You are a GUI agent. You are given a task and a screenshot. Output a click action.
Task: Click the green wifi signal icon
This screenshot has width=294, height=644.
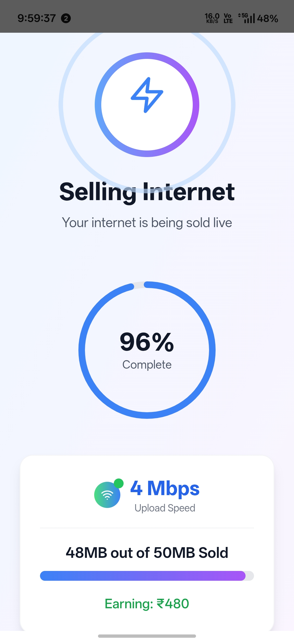click(x=107, y=495)
